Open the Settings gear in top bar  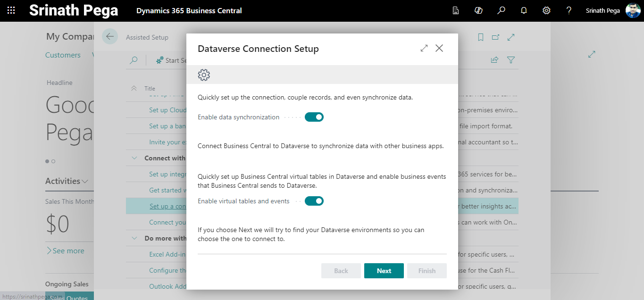(x=546, y=10)
